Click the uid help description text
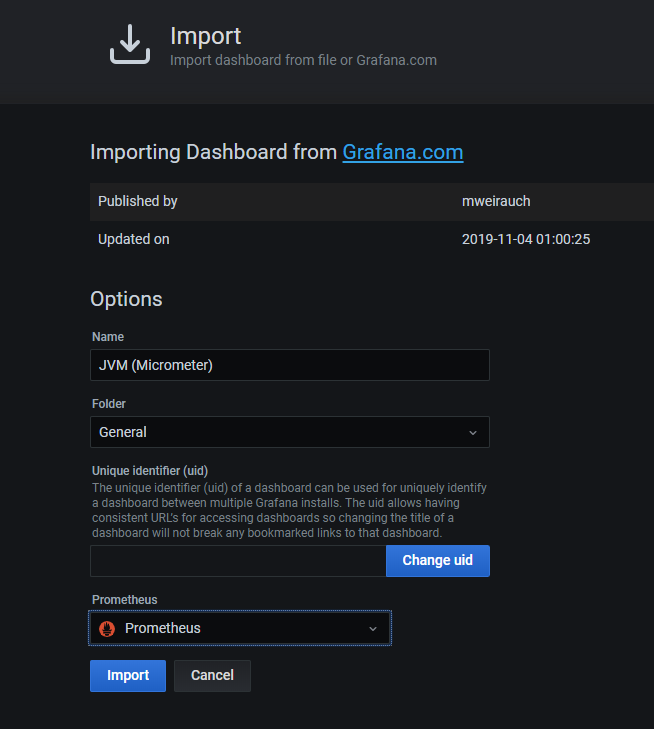Screen dimensions: 654x729 [289, 510]
